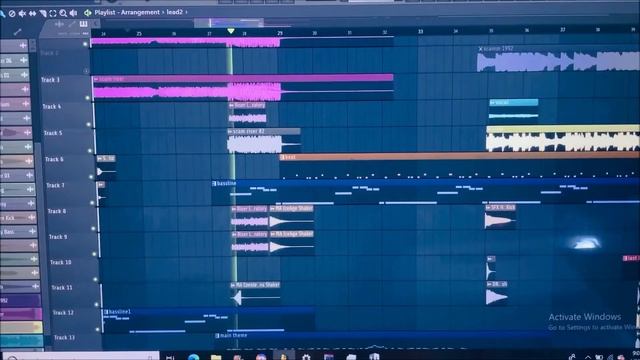
Task: Click the Task View icon in taskbar
Action: 170,358
